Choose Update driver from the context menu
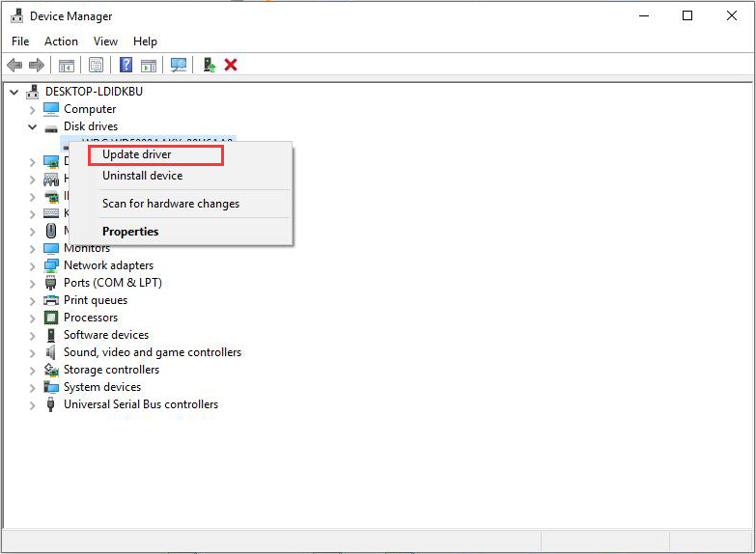 pos(136,154)
